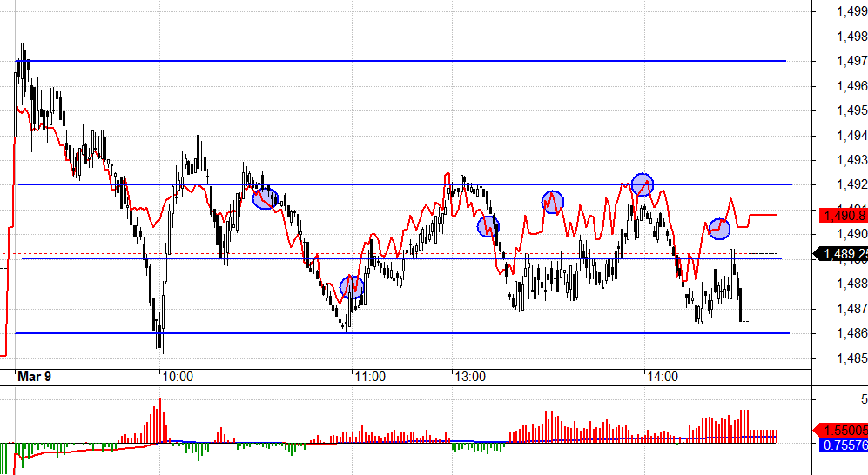The height and width of the screenshot is (475, 868).
Task: Click the red 1,490.8 price tag
Action: 842,215
